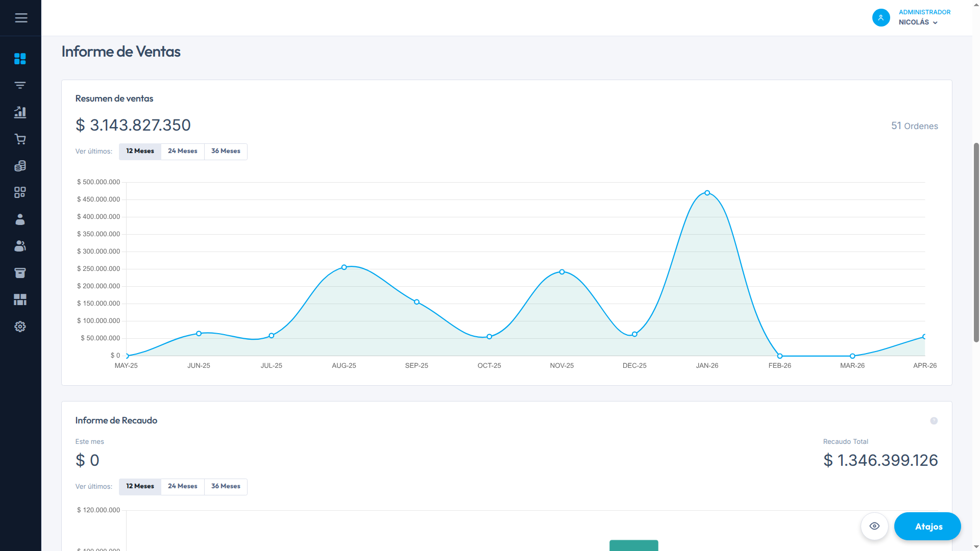
Task: Open the archive box icon in sidebar
Action: tap(20, 273)
